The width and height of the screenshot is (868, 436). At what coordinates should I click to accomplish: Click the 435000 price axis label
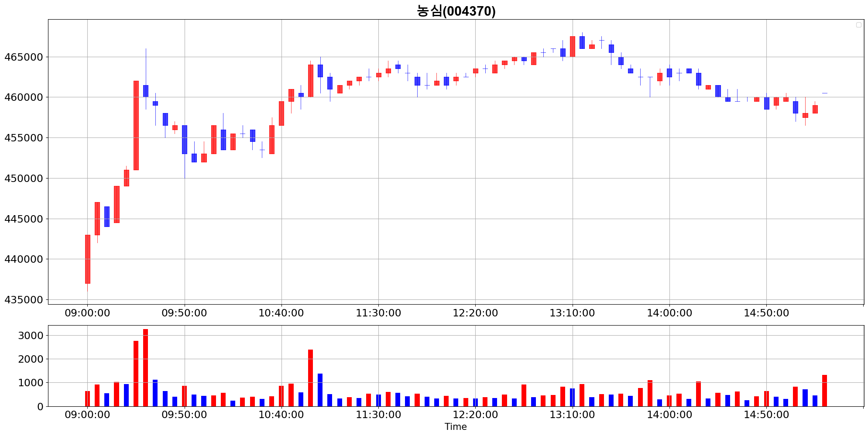[23, 300]
